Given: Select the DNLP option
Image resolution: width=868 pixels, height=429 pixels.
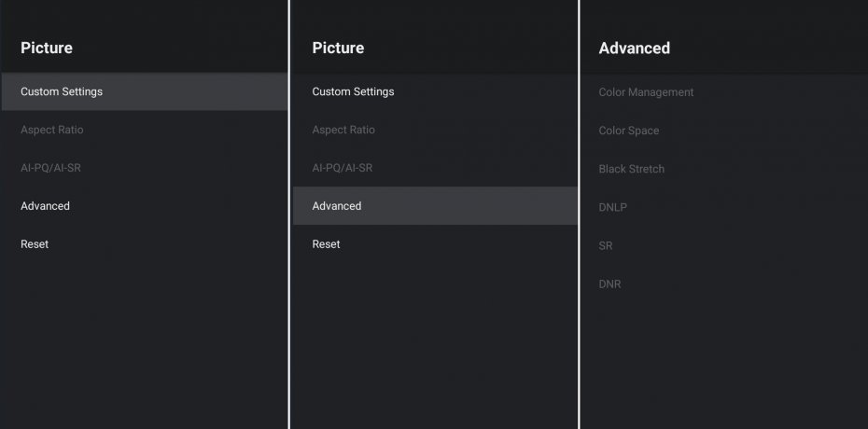Looking at the screenshot, I should coord(613,207).
